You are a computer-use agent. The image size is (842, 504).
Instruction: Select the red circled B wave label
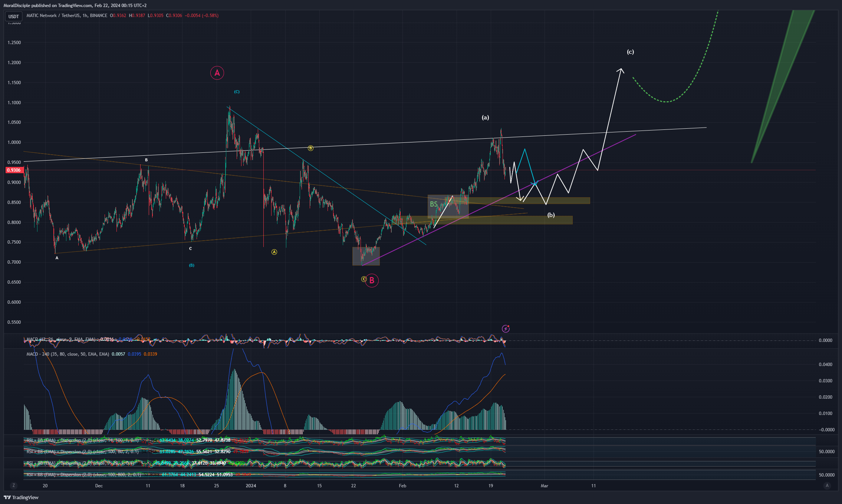pyautogui.click(x=372, y=281)
